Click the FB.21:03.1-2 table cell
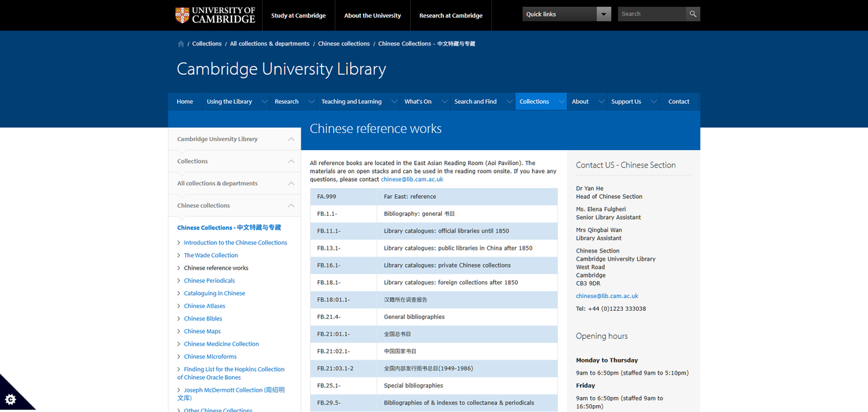This screenshot has width=868, height=412. click(343, 369)
